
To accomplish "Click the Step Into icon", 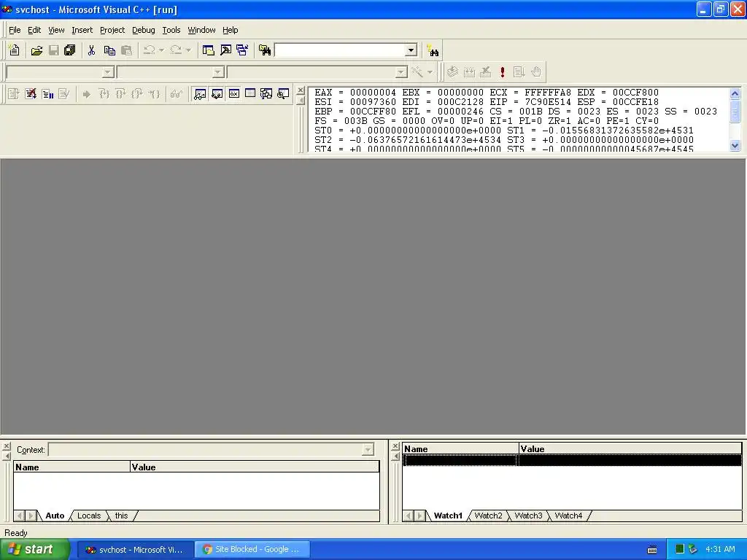I will pos(104,94).
